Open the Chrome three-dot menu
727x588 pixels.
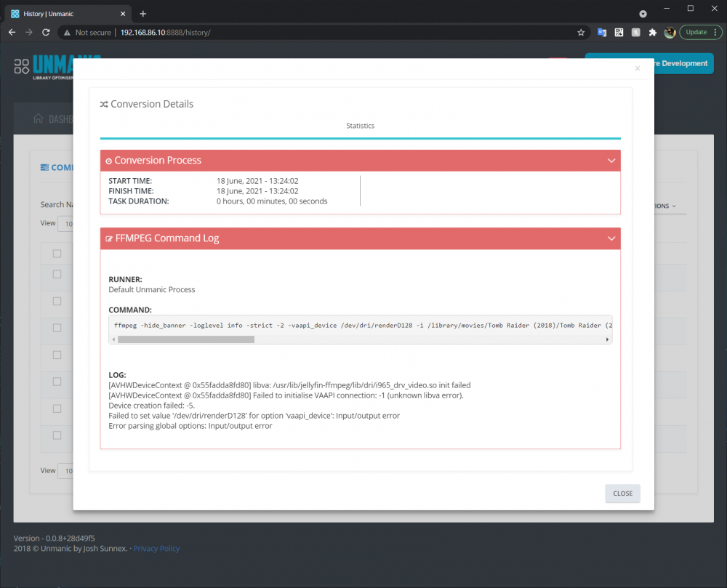point(715,32)
